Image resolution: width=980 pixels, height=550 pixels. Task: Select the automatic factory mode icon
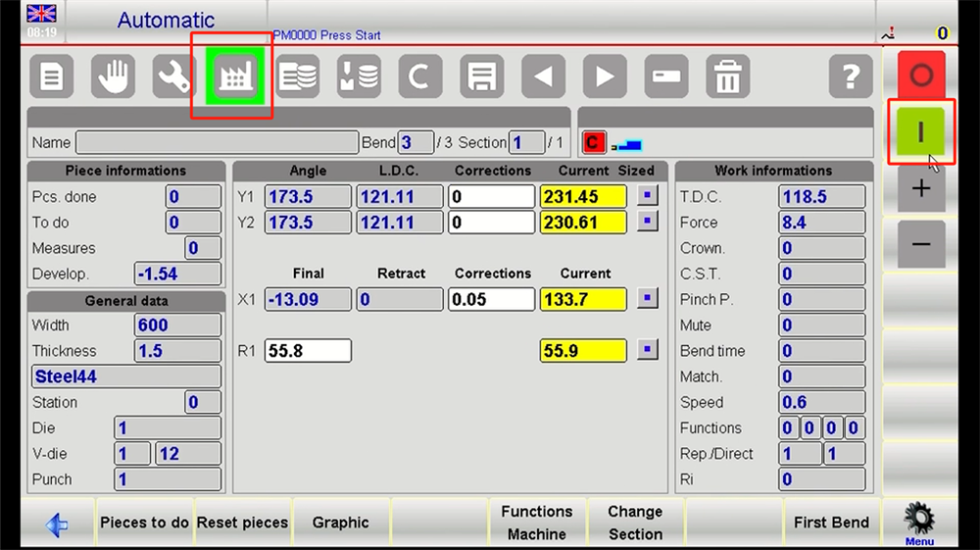(x=235, y=76)
